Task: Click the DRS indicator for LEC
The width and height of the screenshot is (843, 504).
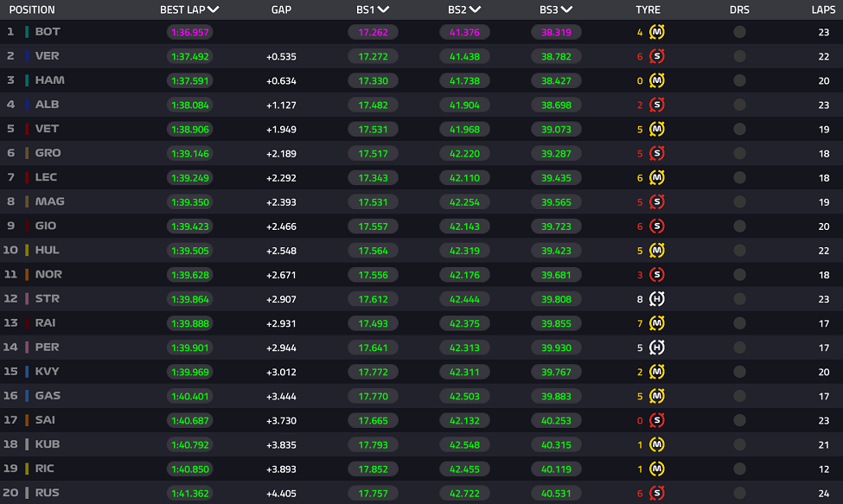Action: [x=739, y=177]
